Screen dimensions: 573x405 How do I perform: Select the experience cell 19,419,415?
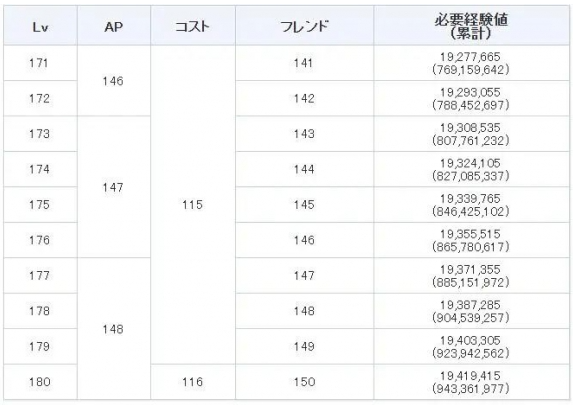coord(471,382)
